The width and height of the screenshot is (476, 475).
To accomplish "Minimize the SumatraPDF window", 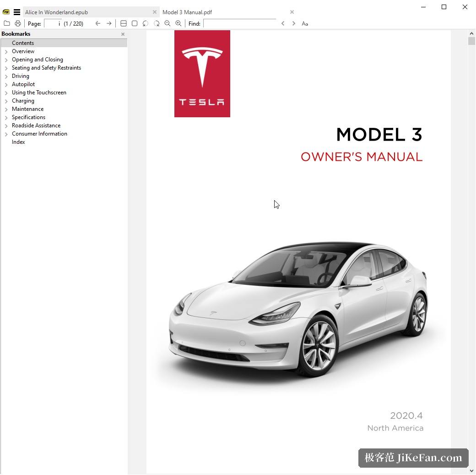I will (x=423, y=7).
